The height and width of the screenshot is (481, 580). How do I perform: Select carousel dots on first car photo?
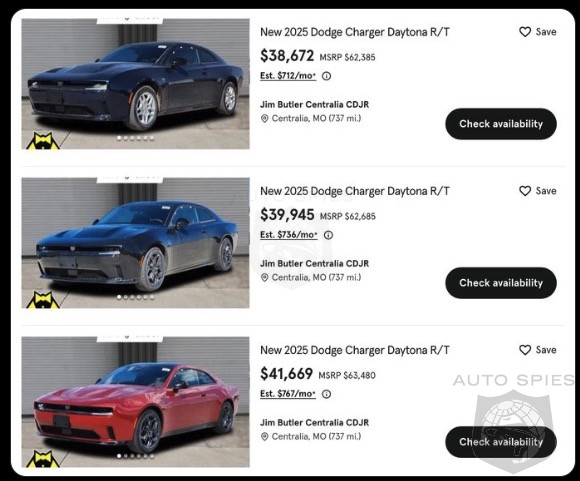[135, 138]
